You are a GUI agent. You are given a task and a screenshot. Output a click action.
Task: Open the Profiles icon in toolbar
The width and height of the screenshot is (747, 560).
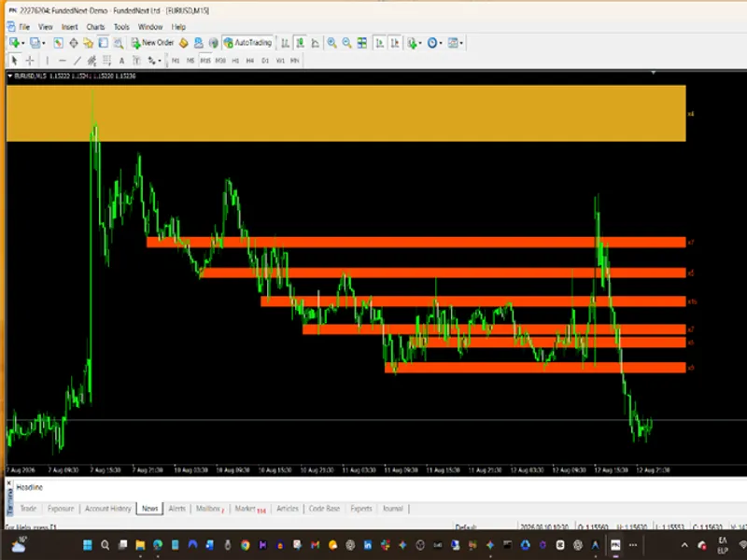point(35,43)
